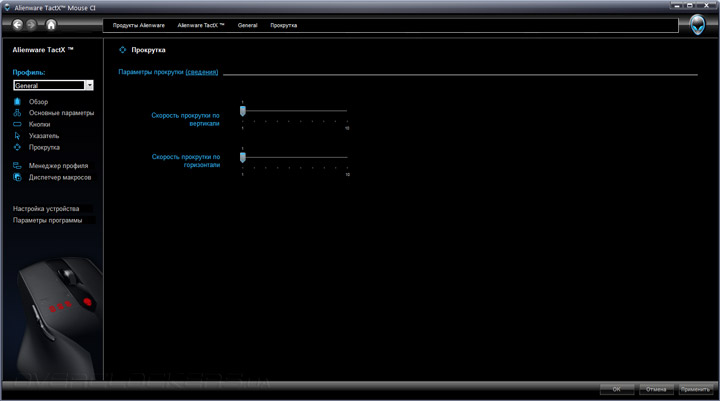
Task: Go back with the back arrow button
Action: [17, 25]
